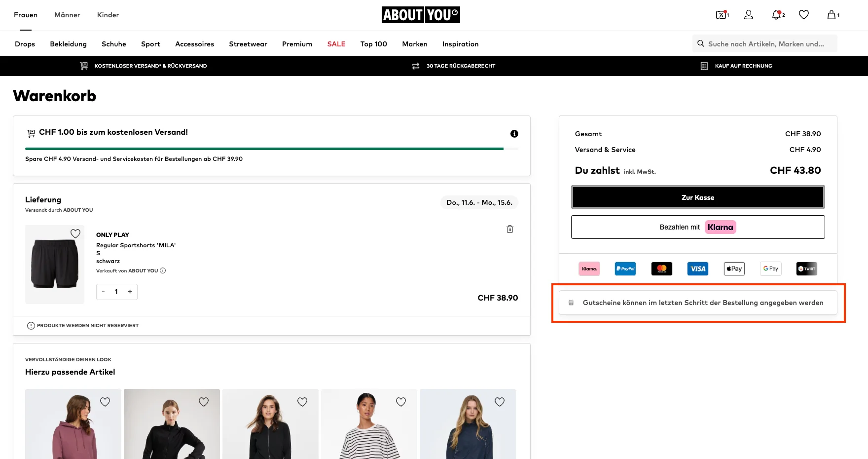The width and height of the screenshot is (868, 459).
Task: Click the search magnifier icon
Action: [700, 43]
